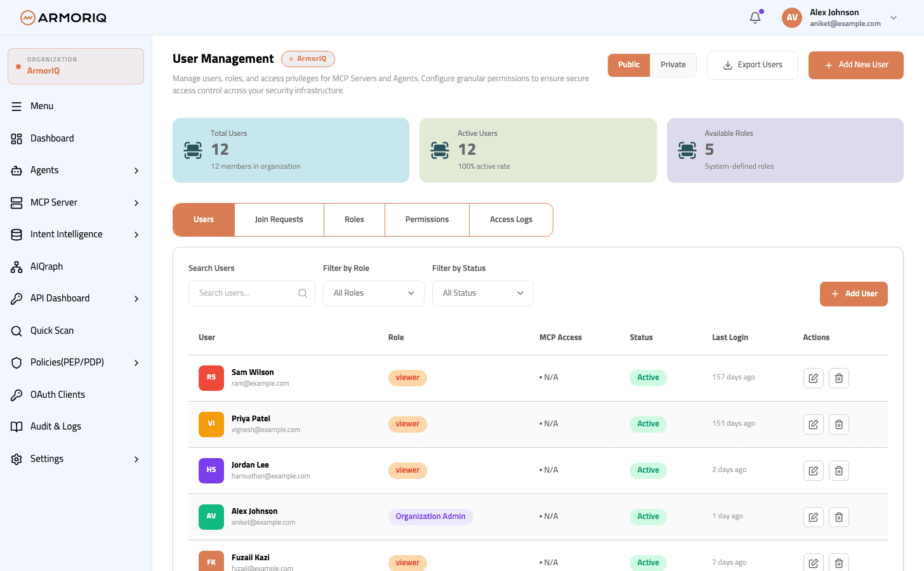Click the email vignesh@example.com
The width and height of the screenshot is (924, 571).
266,430
